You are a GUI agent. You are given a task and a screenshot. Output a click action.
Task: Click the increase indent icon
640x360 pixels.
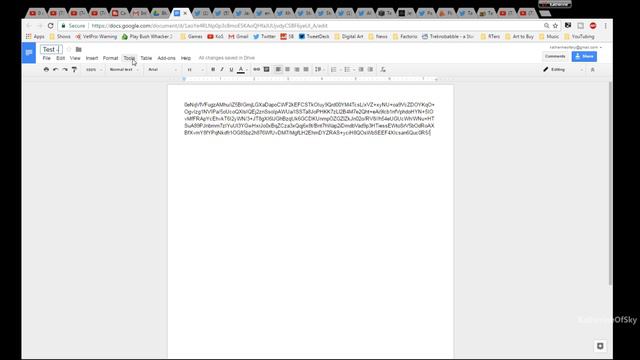pyautogui.click(x=371, y=70)
